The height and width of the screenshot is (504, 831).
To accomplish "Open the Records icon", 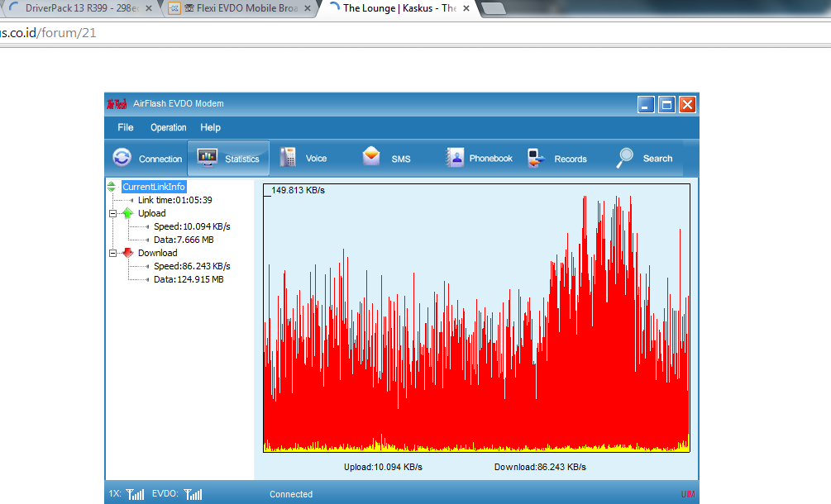I will 536,158.
